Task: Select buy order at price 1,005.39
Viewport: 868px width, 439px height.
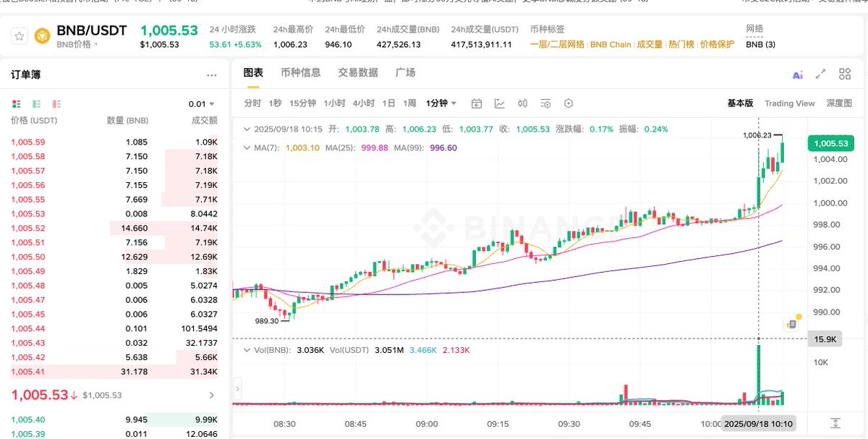Action: [x=114, y=433]
